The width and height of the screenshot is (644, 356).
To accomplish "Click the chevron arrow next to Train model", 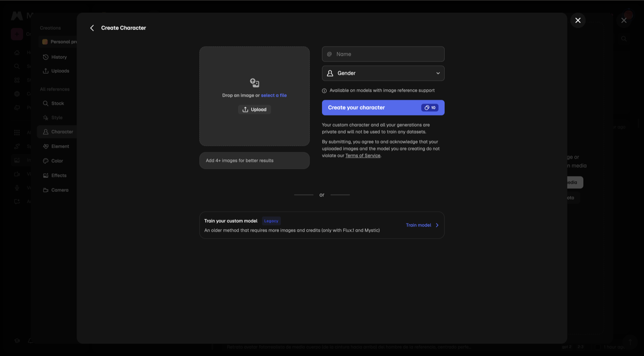I will (437, 225).
